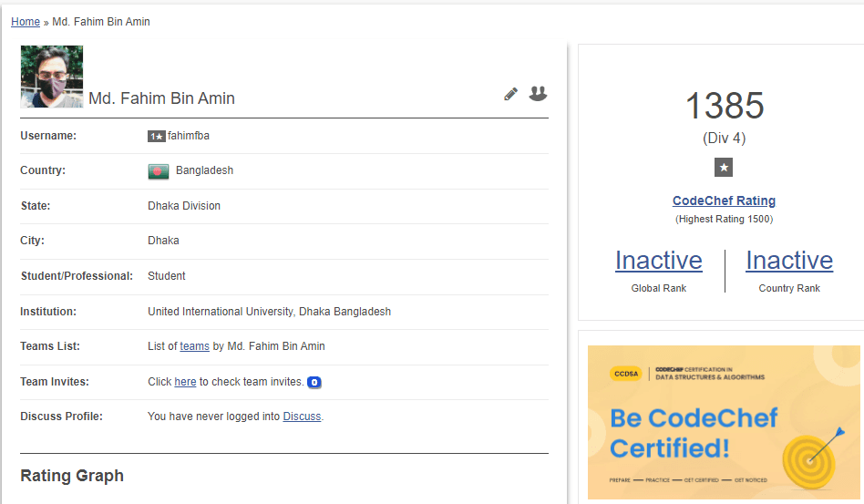The image size is (864, 504).
Task: Click here link for team invites
Action: click(x=185, y=382)
